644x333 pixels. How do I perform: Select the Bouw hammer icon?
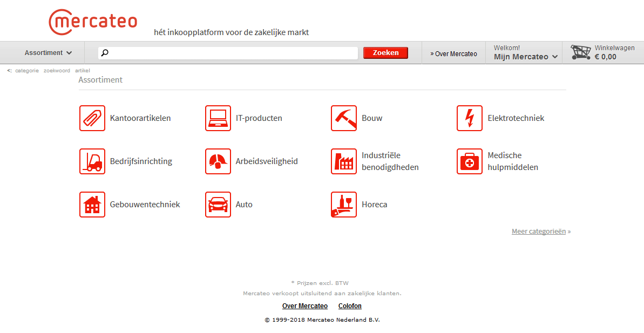tap(344, 118)
